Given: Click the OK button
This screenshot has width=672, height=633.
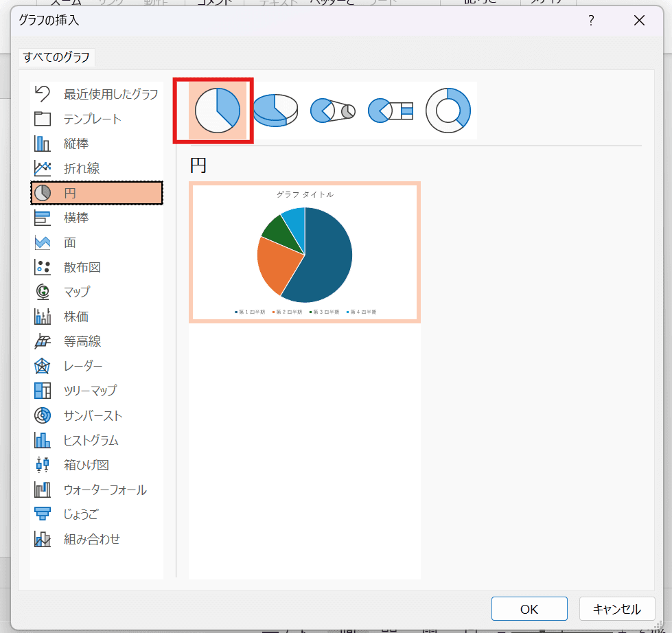Looking at the screenshot, I should tap(529, 609).
